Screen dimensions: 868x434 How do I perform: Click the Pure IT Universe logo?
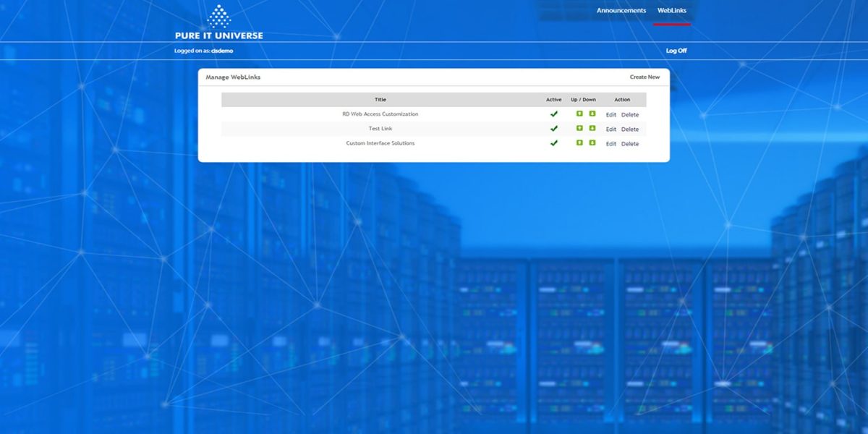tap(218, 22)
